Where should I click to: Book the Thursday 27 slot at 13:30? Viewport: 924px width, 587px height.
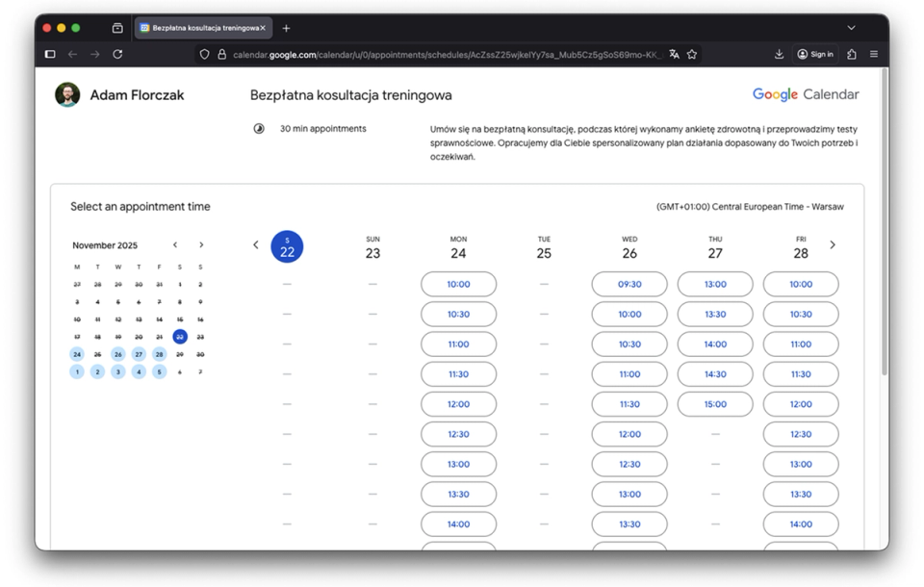(715, 314)
